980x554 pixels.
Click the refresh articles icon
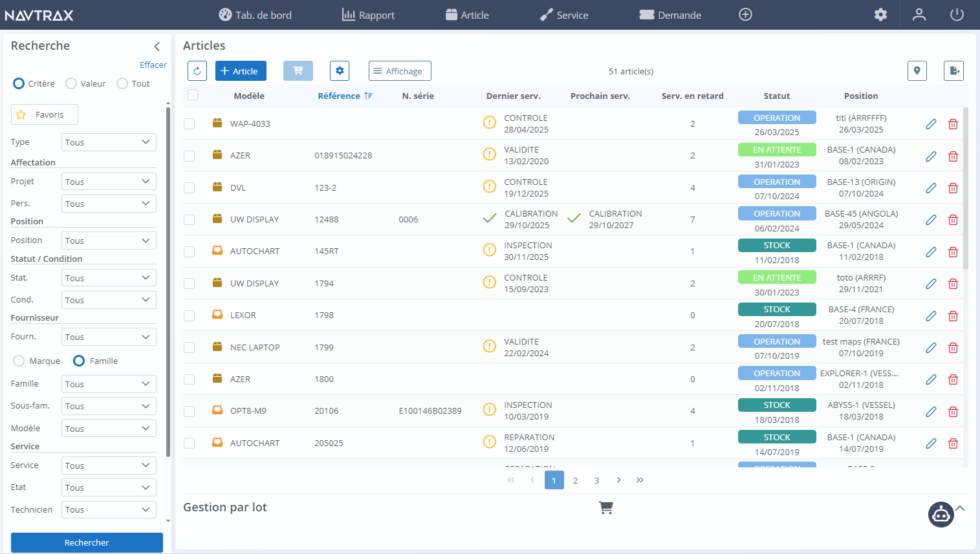tap(197, 70)
